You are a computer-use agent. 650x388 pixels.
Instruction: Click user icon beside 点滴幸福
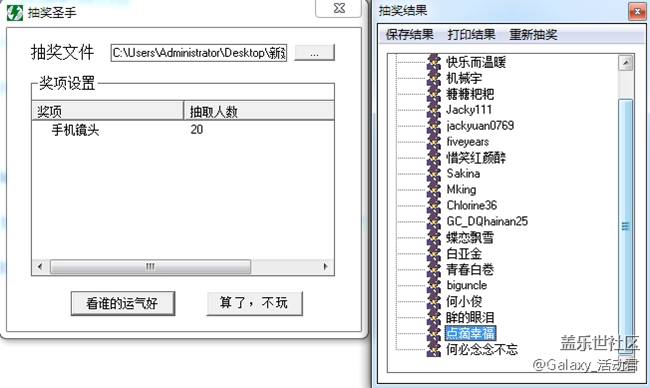434,333
